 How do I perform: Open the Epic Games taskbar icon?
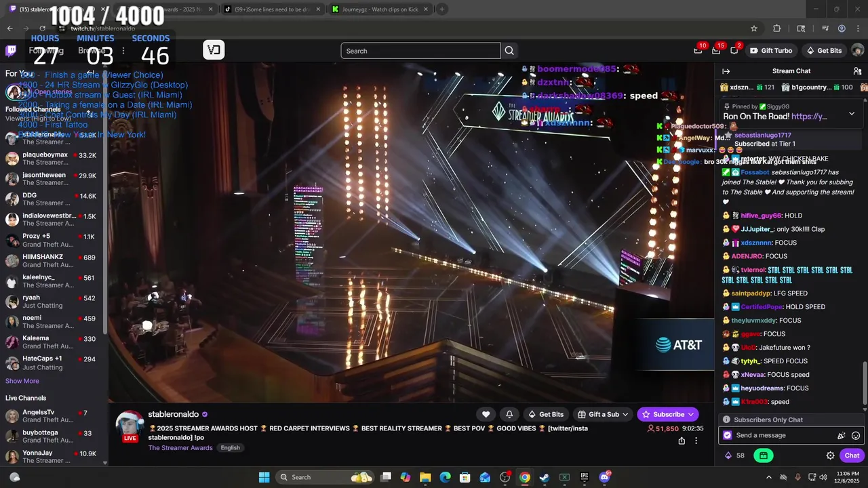[x=584, y=477]
